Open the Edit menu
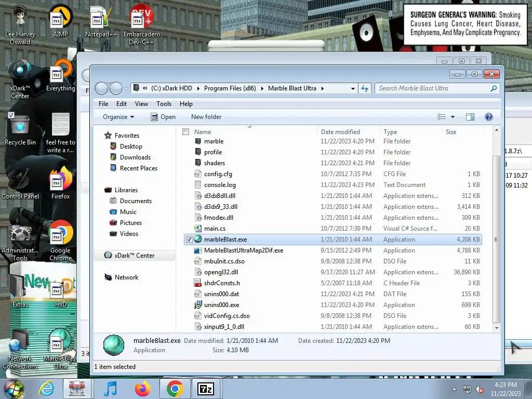 (x=122, y=104)
